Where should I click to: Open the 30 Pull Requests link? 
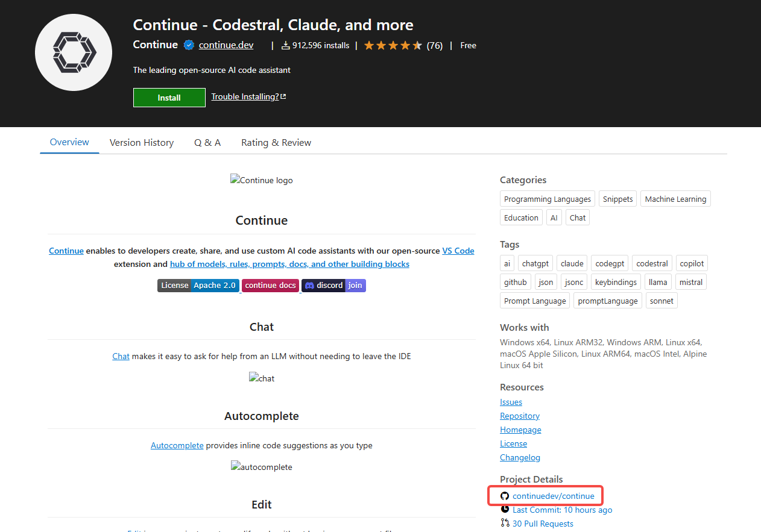(543, 524)
